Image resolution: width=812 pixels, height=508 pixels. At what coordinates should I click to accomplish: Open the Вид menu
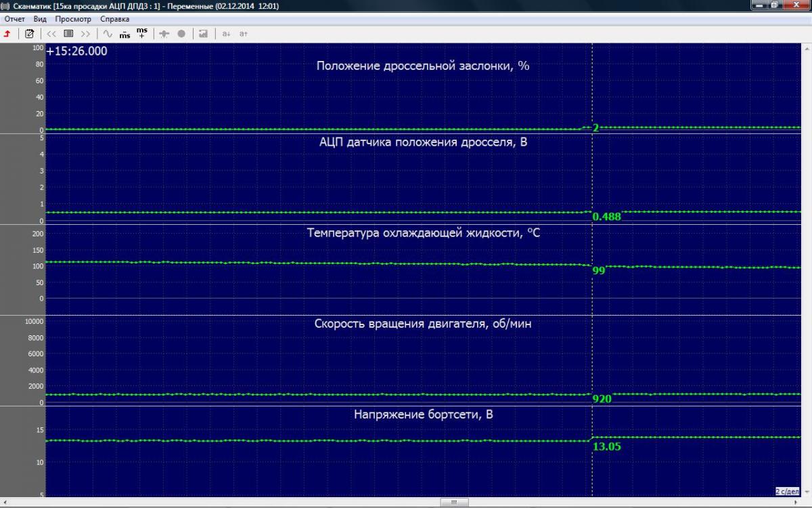coord(40,19)
